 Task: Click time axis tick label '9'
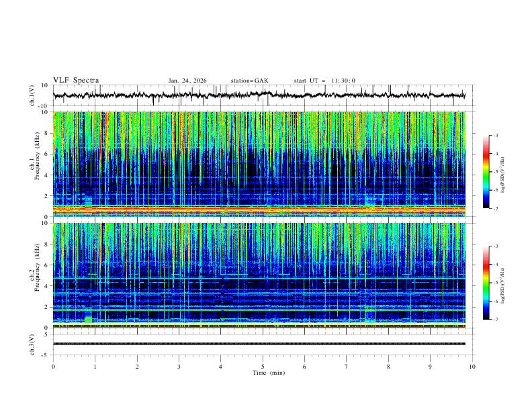[x=430, y=367]
